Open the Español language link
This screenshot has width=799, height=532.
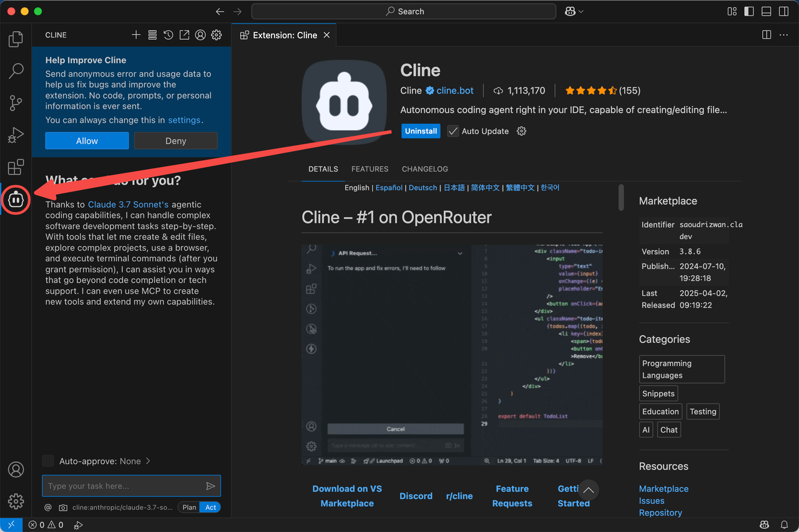(389, 188)
